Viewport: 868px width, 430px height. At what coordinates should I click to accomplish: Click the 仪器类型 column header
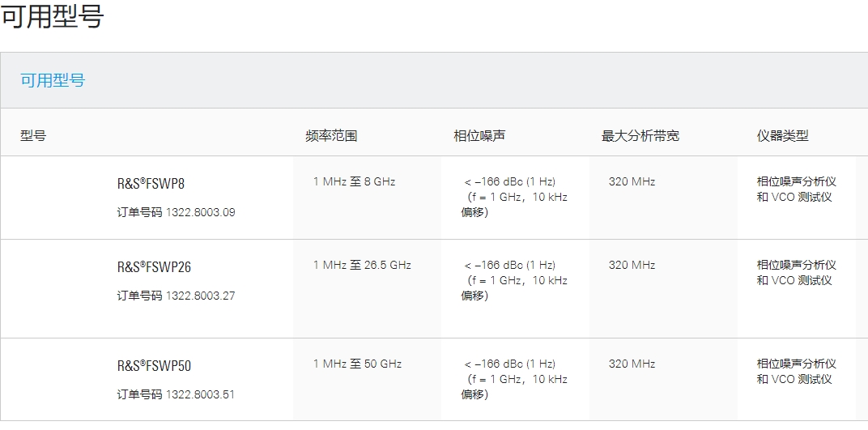(x=783, y=135)
